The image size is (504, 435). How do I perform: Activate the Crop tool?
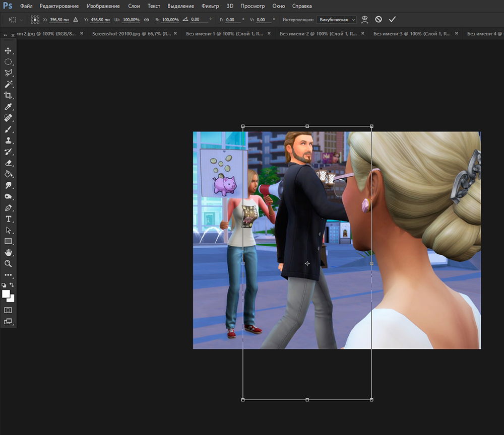coord(8,95)
